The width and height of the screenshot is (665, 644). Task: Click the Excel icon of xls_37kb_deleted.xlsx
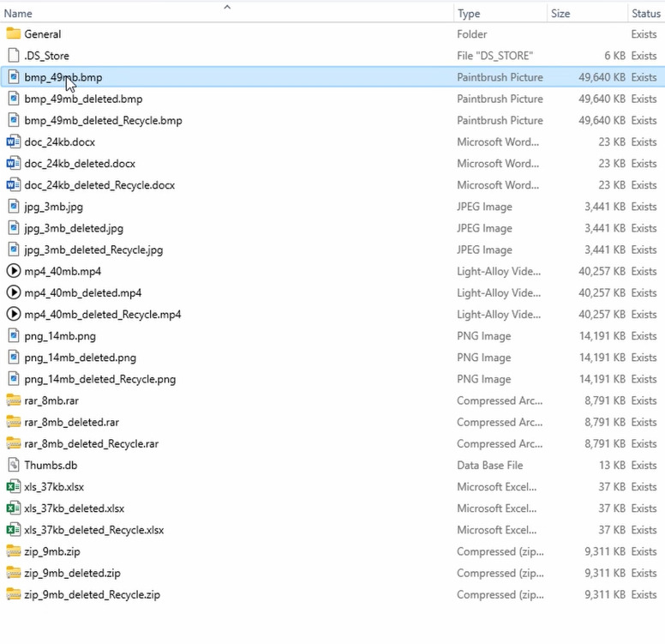click(14, 509)
